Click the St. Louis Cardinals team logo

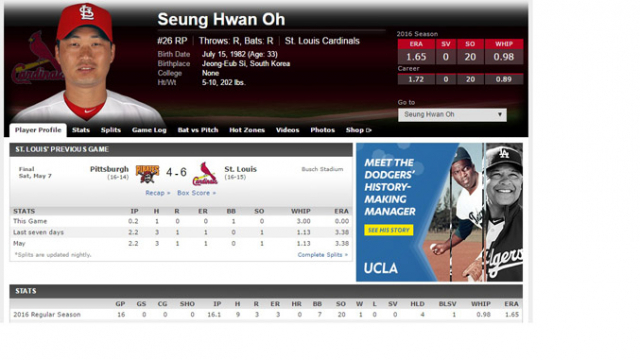[x=205, y=174]
